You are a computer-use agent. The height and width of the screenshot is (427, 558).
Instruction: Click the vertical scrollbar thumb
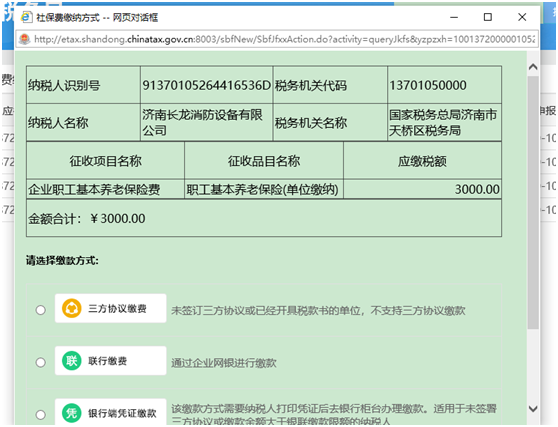click(x=533, y=202)
